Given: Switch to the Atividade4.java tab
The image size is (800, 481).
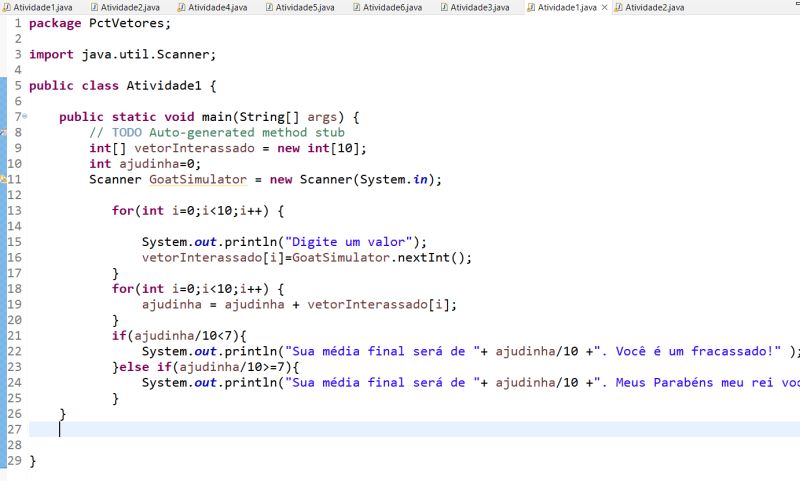Looking at the screenshot, I should pyautogui.click(x=212, y=7).
